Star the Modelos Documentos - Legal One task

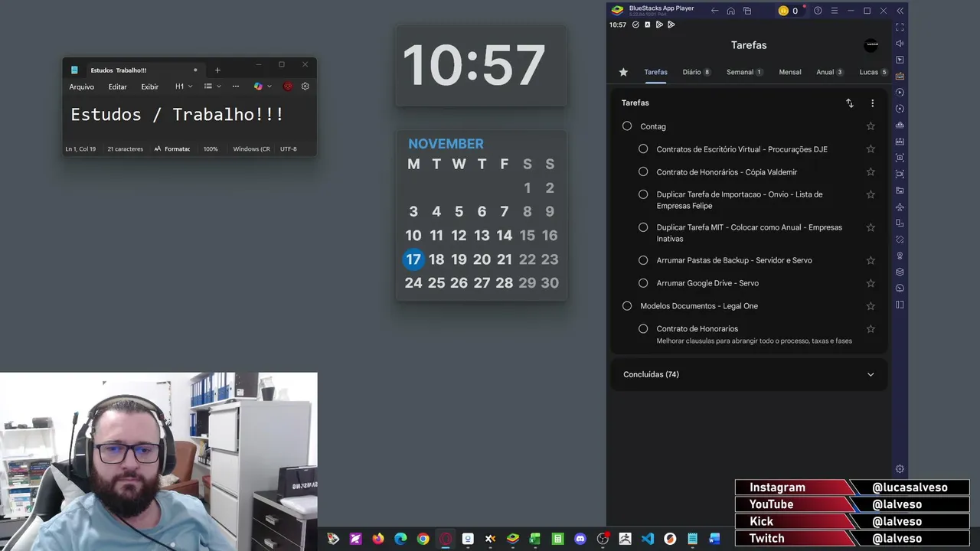pyautogui.click(x=871, y=306)
